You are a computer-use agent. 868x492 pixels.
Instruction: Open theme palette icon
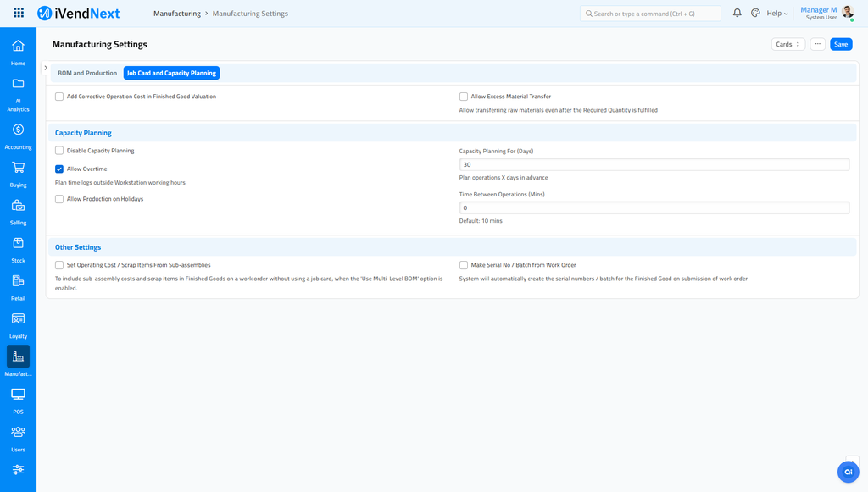click(x=755, y=13)
